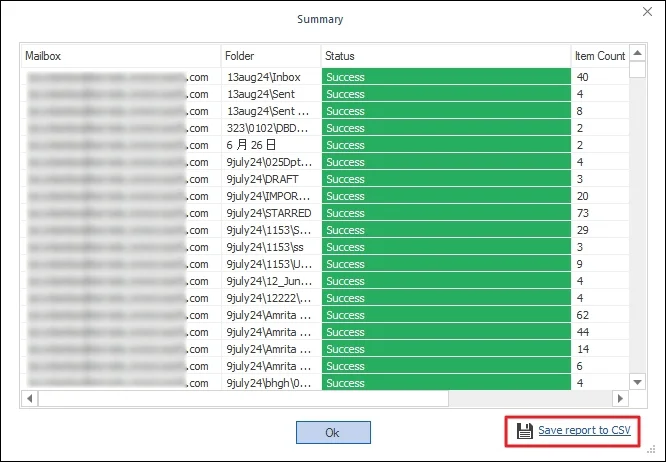The width and height of the screenshot is (666, 462).
Task: Click the vertical scrollbar up arrow
Action: pyautogui.click(x=637, y=53)
